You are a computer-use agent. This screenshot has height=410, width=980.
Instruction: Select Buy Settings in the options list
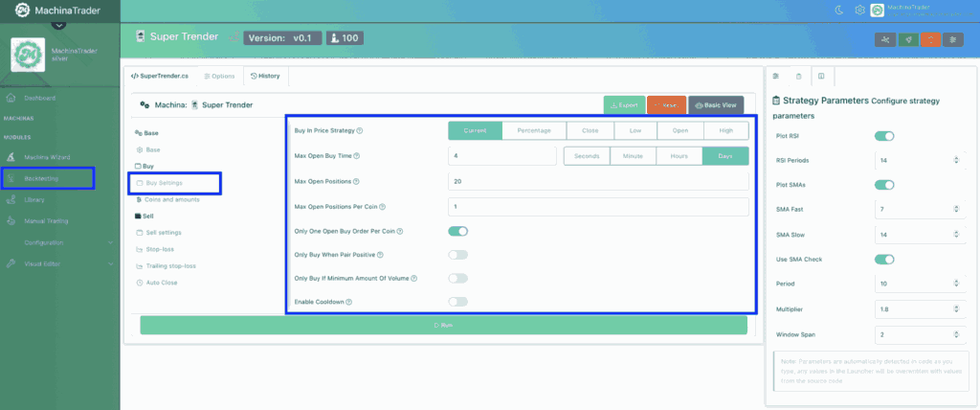coord(165,183)
